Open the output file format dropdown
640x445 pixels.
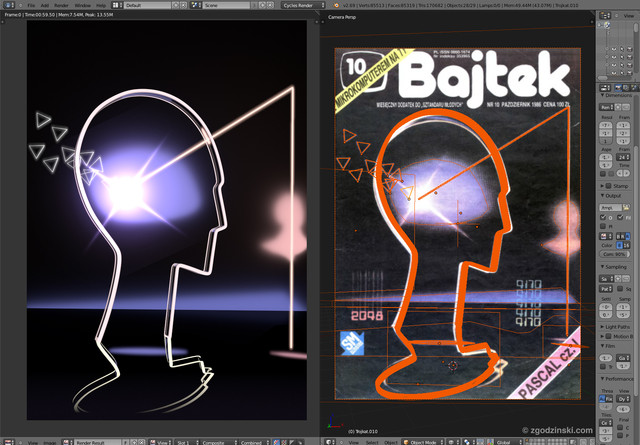[x=606, y=236]
